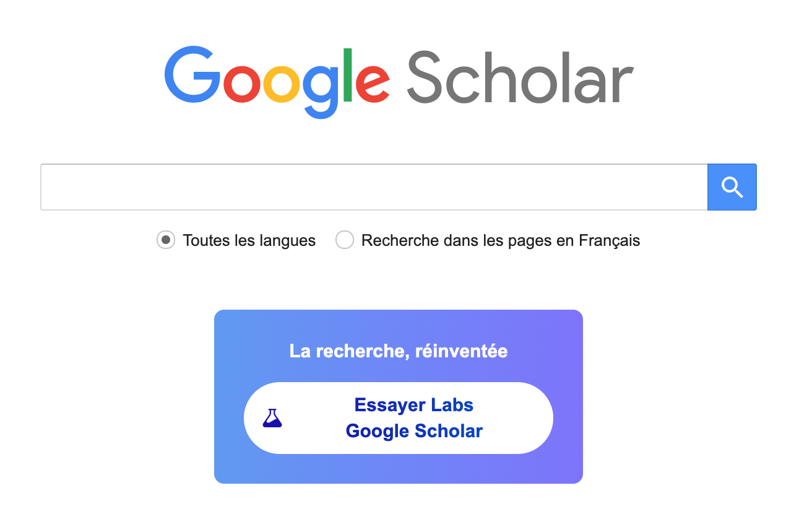Select the "Toutes les langues" radio button

pyautogui.click(x=165, y=240)
